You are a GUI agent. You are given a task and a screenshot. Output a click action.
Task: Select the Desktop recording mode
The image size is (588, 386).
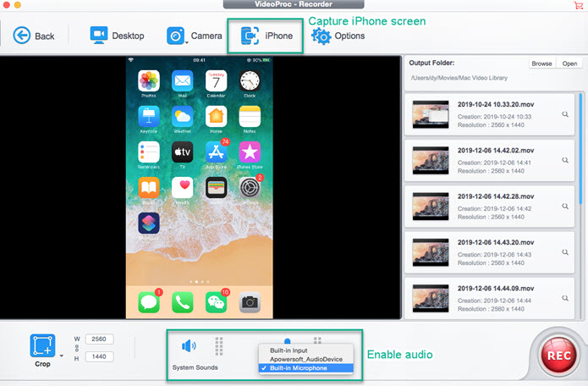[117, 36]
